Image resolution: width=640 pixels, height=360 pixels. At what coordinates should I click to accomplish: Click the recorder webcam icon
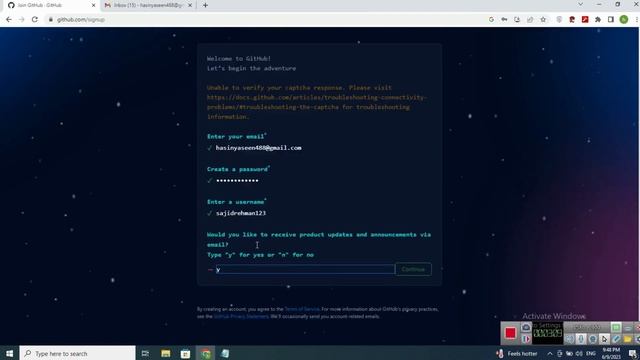(x=593, y=339)
